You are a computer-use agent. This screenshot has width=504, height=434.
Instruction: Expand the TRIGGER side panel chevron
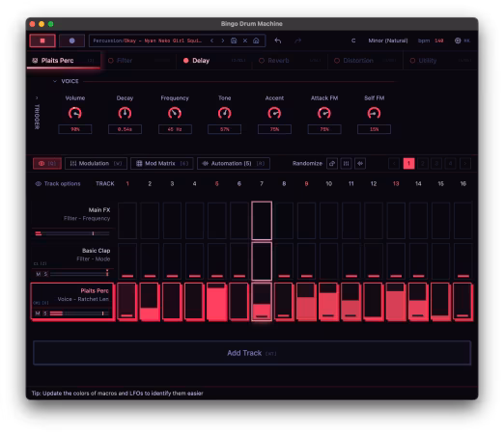point(37,98)
